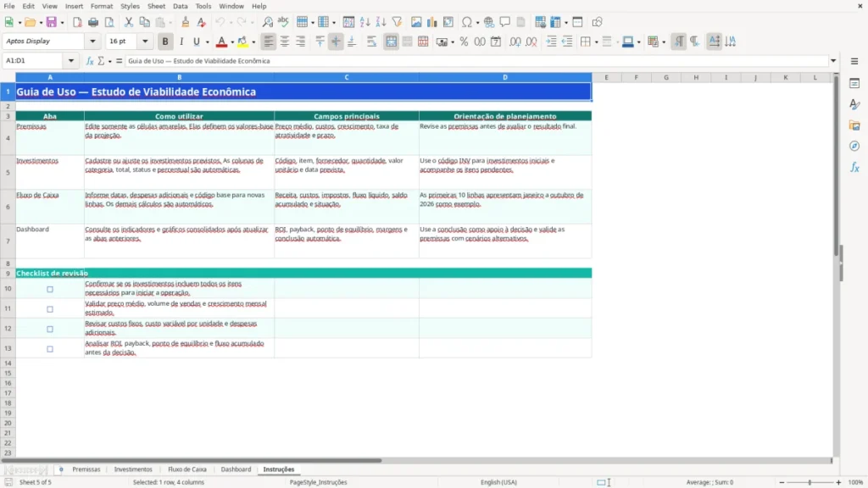Open the Function Wizard fx icon

[90, 61]
